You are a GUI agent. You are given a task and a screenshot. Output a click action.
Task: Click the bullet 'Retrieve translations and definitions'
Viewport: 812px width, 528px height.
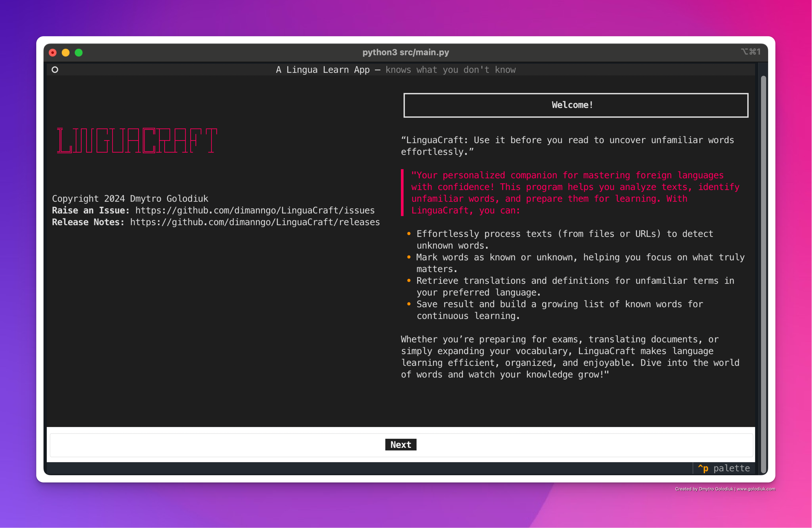coord(575,286)
